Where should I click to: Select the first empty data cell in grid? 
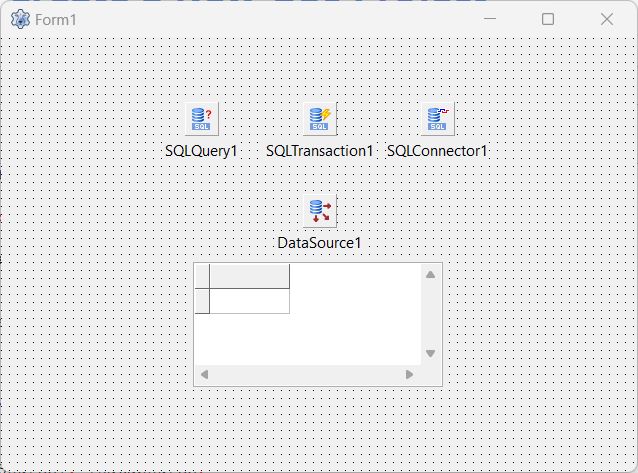(x=249, y=301)
